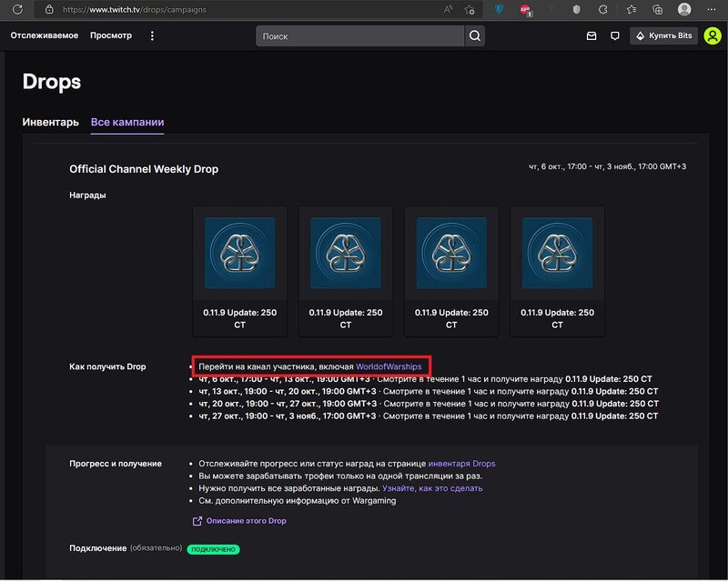Click the external-link icon beside Описание этого Drop
Viewport: 728px width, 581px height.
pyautogui.click(x=197, y=521)
